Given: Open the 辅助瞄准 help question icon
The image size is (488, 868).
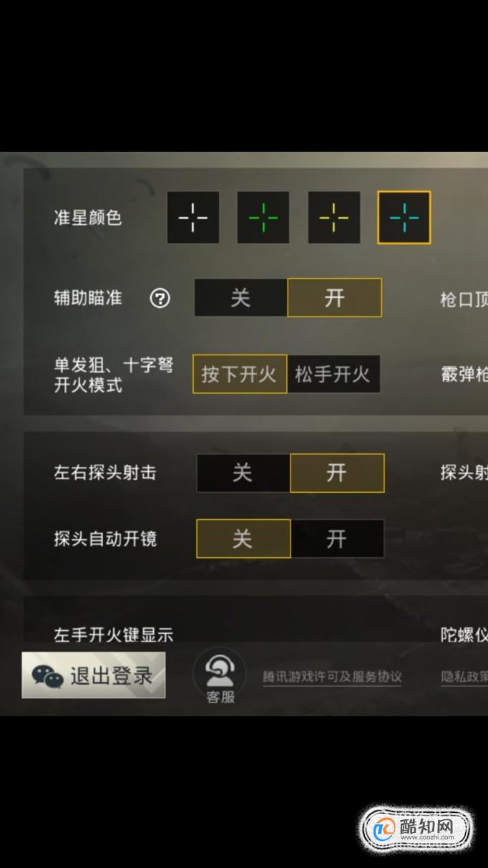Looking at the screenshot, I should 160,298.
